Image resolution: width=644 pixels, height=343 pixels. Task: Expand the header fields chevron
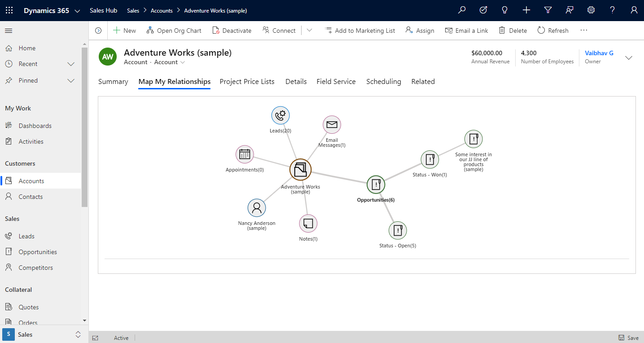point(629,57)
